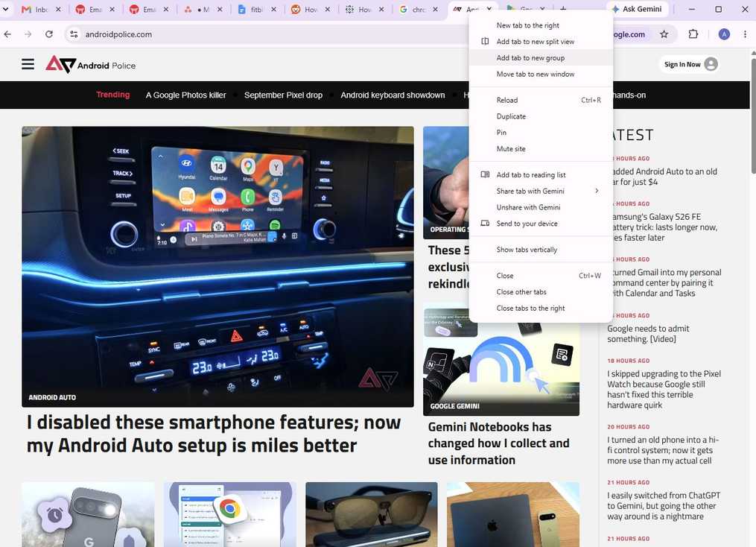Choose Reload from the context menu

coord(541,101)
